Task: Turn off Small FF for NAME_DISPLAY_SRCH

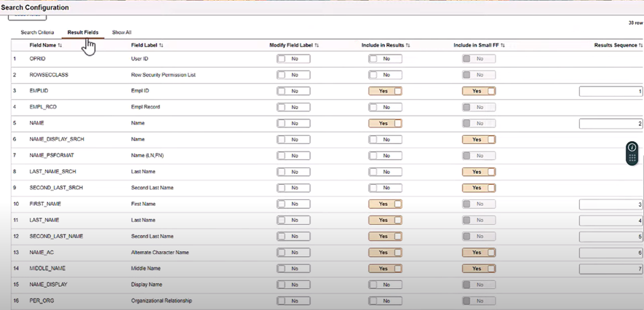Action: tap(479, 140)
